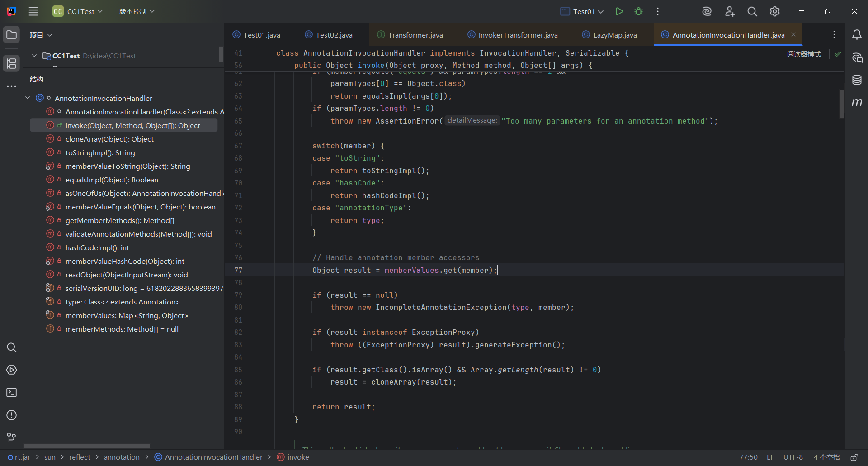Image resolution: width=868 pixels, height=466 pixels.
Task: Show more tool windows ellipsis
Action: tap(12, 86)
